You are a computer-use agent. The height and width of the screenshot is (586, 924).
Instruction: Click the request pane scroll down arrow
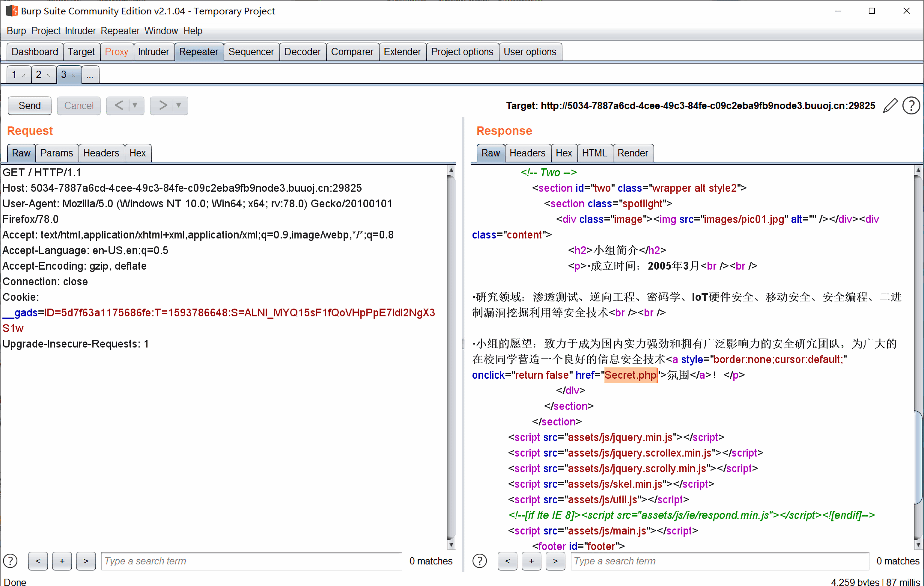(x=451, y=545)
